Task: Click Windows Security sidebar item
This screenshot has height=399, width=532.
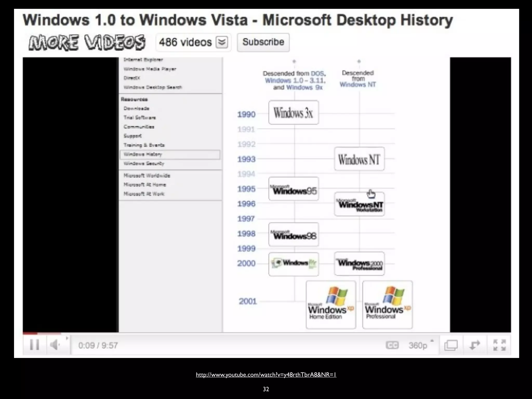Action: (x=144, y=163)
